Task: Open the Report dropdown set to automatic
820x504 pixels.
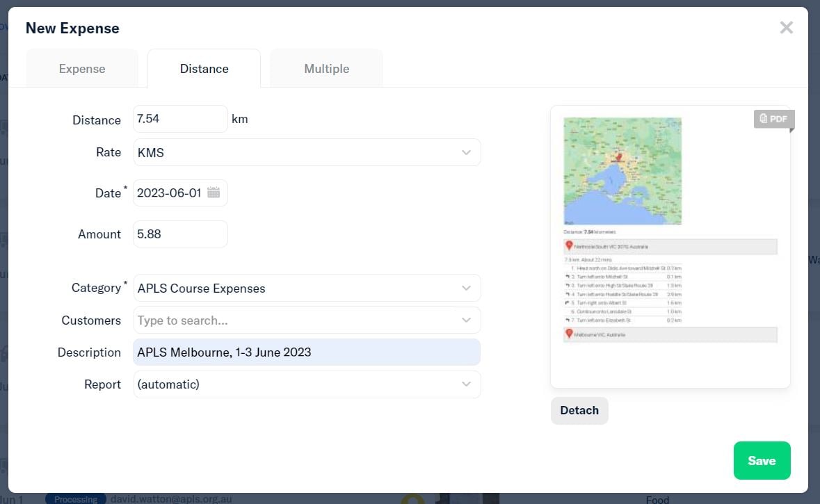Action: 307,384
